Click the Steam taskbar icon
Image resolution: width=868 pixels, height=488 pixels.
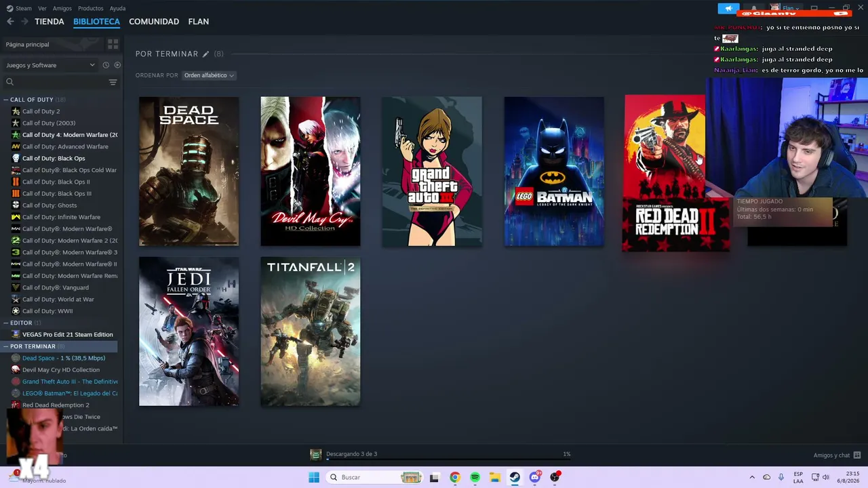pos(515,477)
